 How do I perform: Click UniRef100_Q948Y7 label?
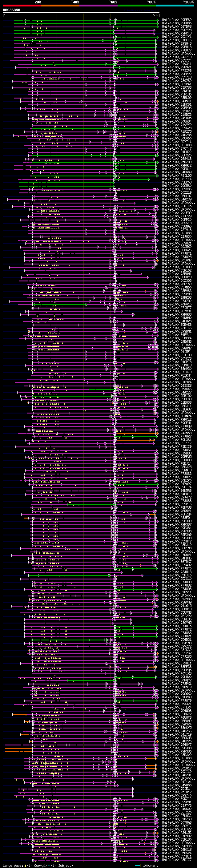177,745
